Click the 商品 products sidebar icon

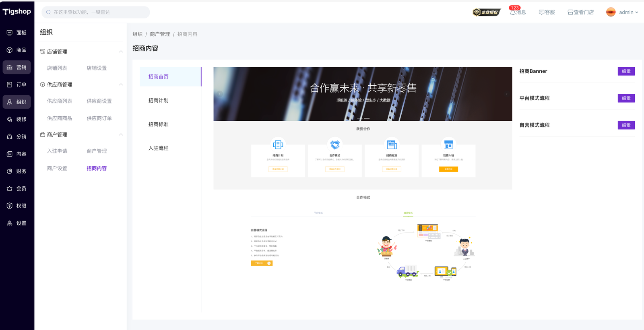10,50
